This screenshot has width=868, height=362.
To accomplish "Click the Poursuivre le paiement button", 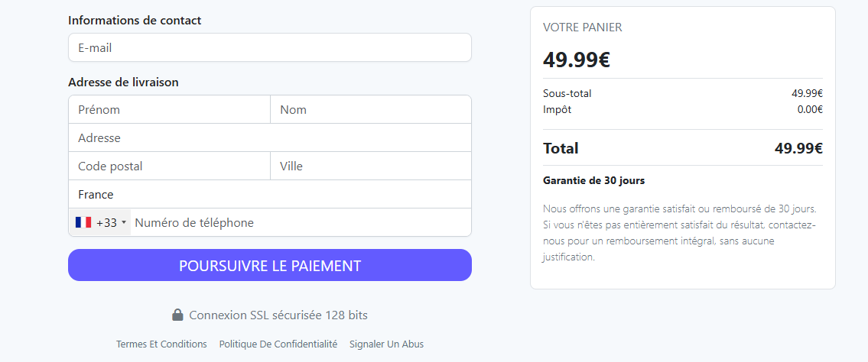I will coord(270,265).
